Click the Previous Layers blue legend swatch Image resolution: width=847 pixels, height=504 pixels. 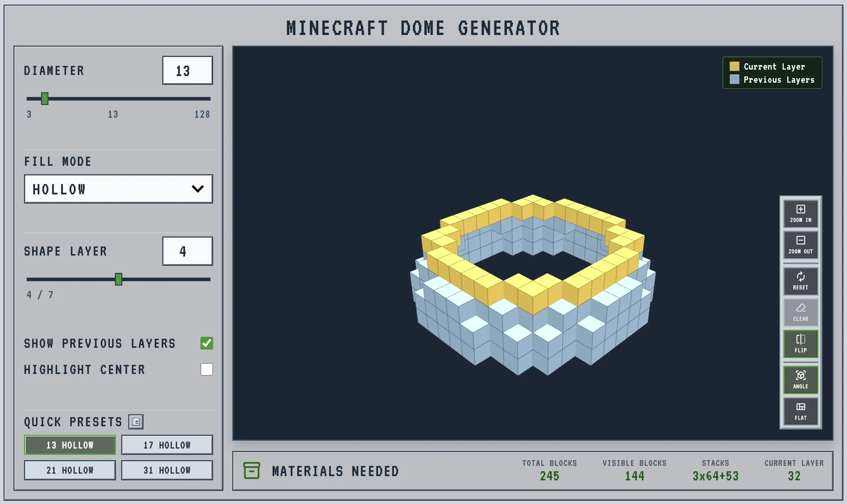[734, 79]
